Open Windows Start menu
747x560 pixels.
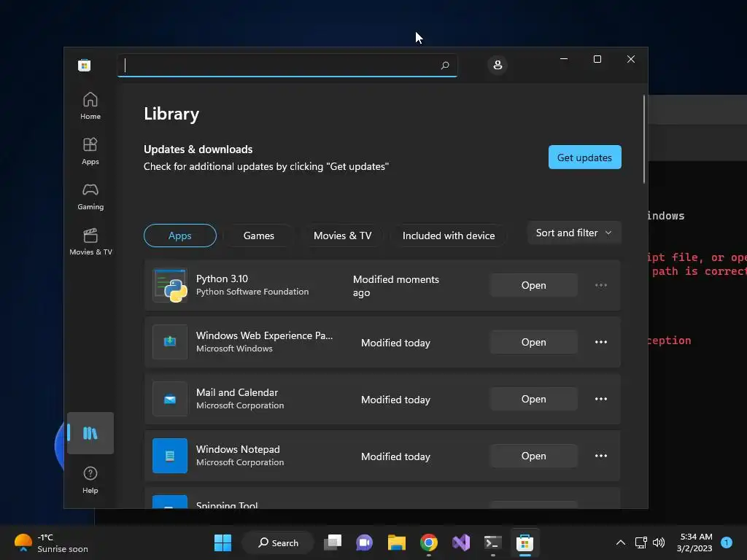point(222,542)
